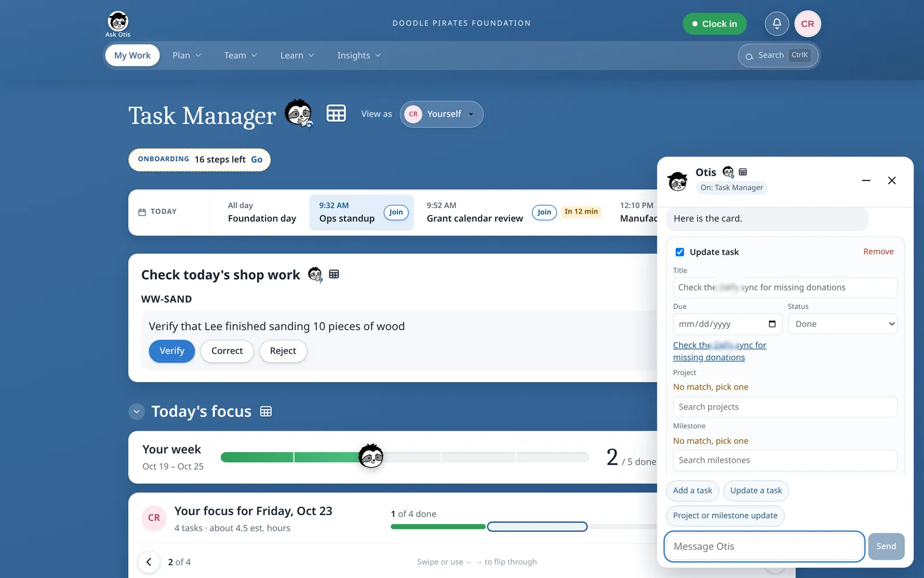The height and width of the screenshot is (578, 924).
Task: Click the Correct button
Action: [x=227, y=351]
